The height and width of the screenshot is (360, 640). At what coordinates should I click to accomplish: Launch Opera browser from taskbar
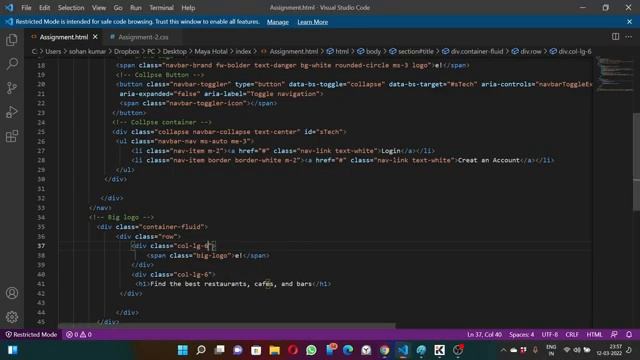coord(293,350)
